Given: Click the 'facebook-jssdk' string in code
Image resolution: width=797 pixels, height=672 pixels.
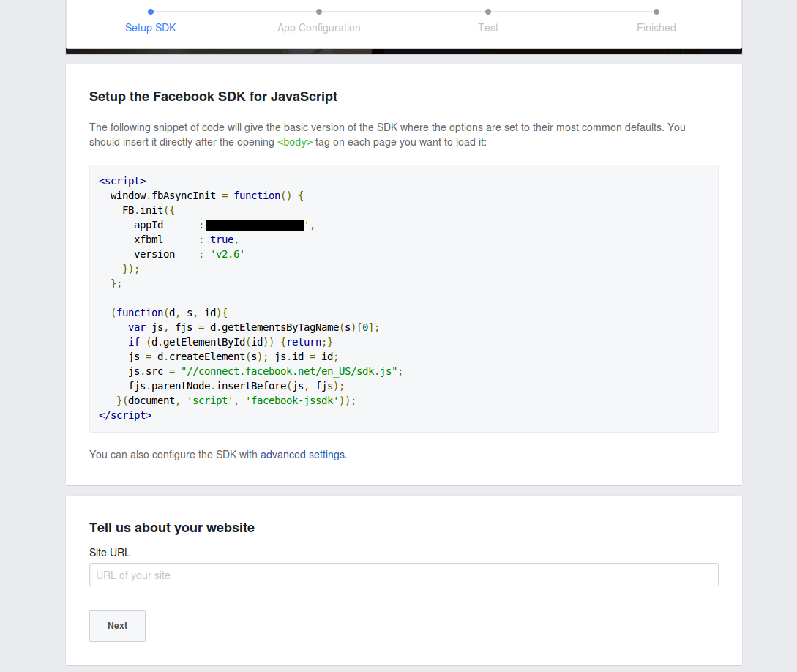Looking at the screenshot, I should (292, 400).
